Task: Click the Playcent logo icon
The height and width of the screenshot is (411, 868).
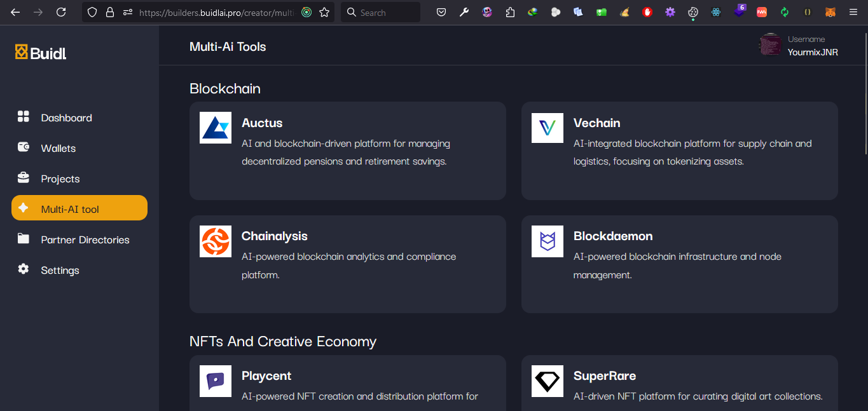Action: pos(216,381)
